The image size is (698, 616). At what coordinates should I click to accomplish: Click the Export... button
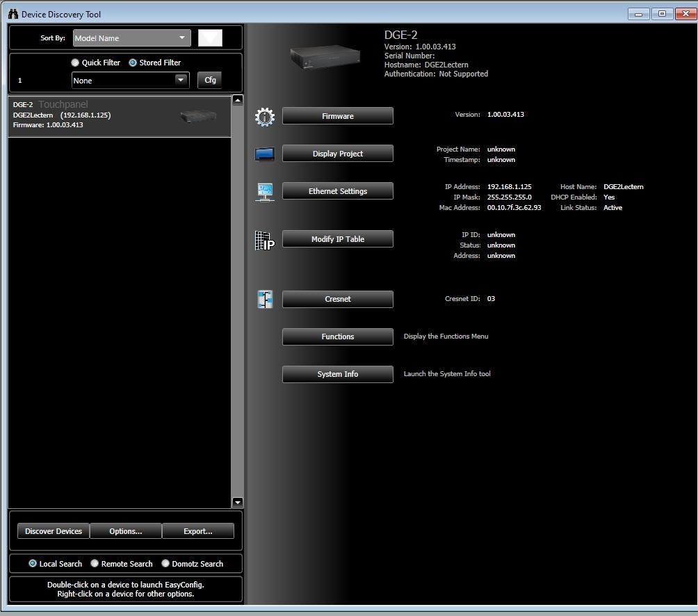click(x=198, y=531)
